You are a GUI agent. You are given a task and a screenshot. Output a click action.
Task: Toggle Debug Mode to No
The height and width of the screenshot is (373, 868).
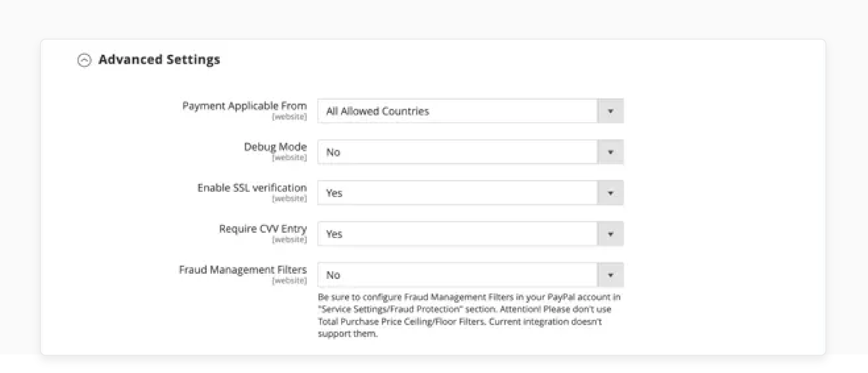[469, 152]
